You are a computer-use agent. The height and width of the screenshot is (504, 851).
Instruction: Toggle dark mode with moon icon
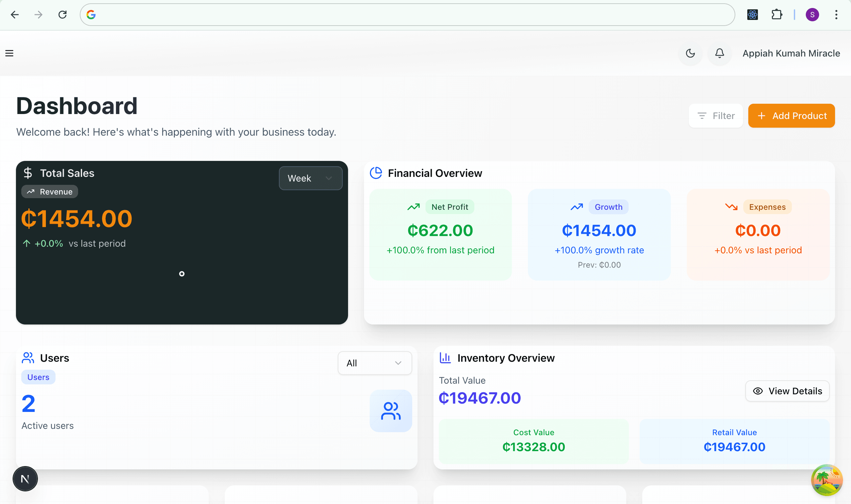[690, 53]
